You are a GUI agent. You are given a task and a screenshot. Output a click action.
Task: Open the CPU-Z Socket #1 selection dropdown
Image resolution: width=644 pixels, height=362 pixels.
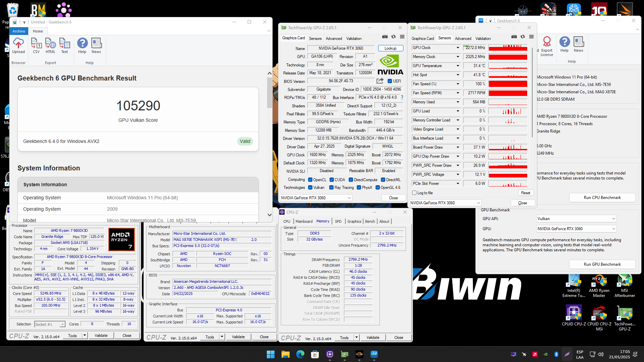(50, 324)
